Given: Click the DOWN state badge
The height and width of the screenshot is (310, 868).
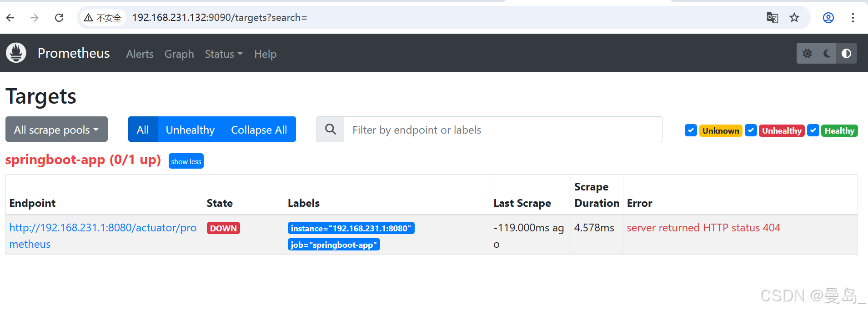Looking at the screenshot, I should pos(223,228).
